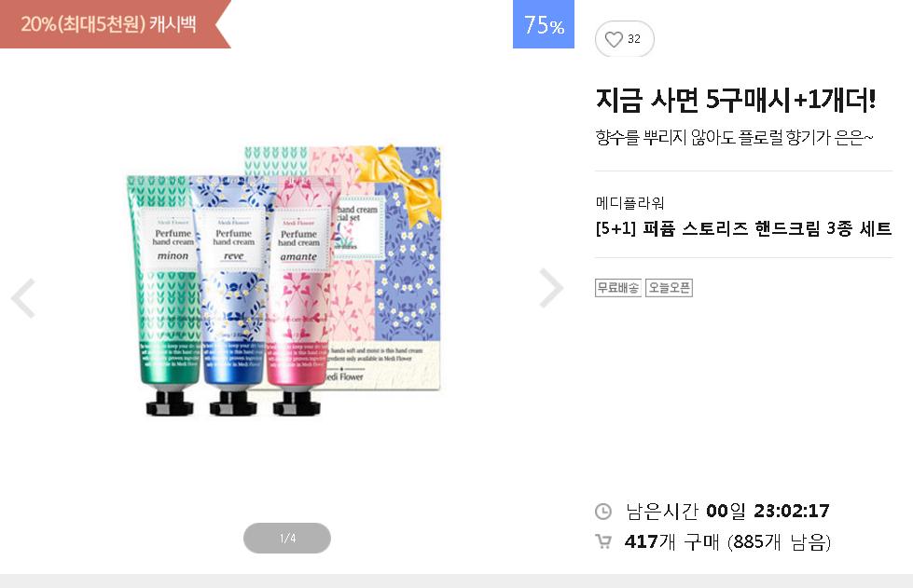This screenshot has width=913, height=588.
Task: Click the heart icon to like product
Action: [x=614, y=39]
